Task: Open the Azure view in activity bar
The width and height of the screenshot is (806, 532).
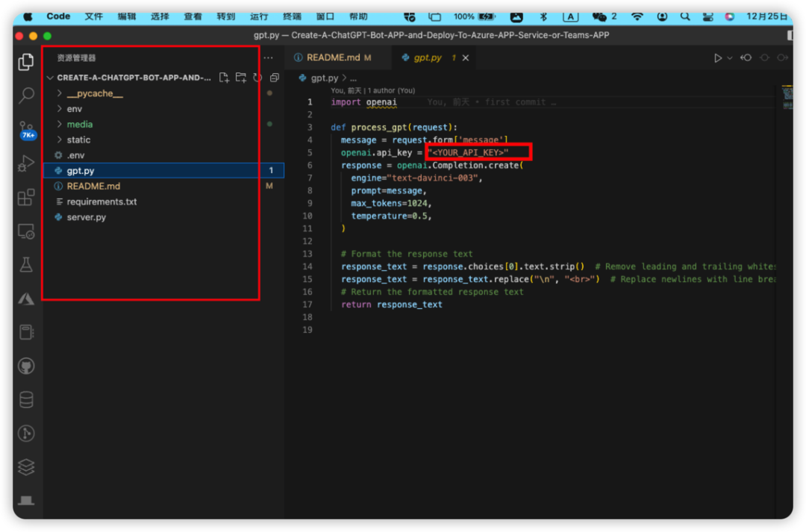Action: click(26, 298)
